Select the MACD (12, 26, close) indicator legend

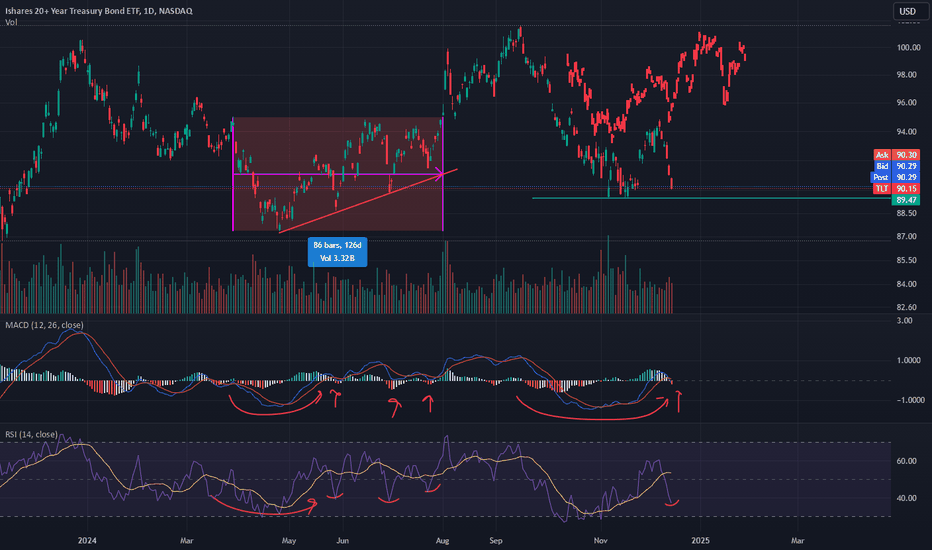pyautogui.click(x=45, y=325)
